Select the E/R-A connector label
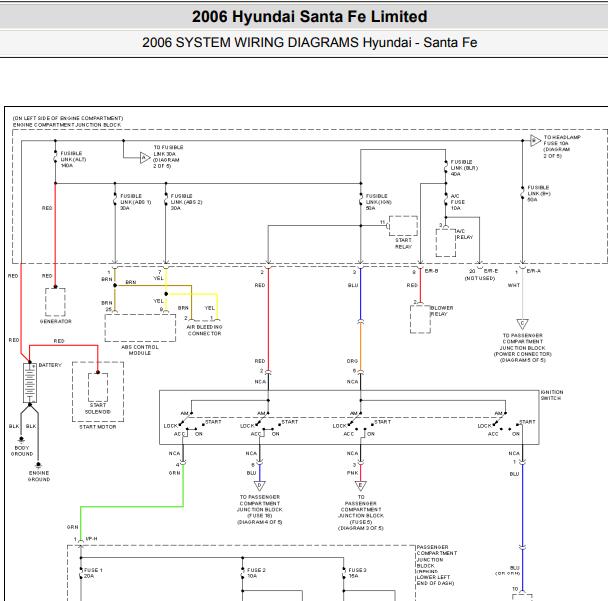 tap(533, 271)
